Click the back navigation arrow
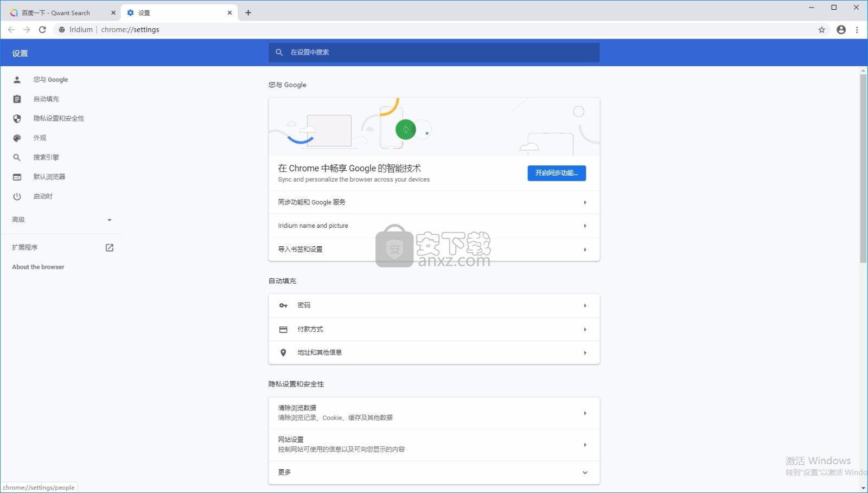The height and width of the screenshot is (493, 868). click(x=11, y=30)
